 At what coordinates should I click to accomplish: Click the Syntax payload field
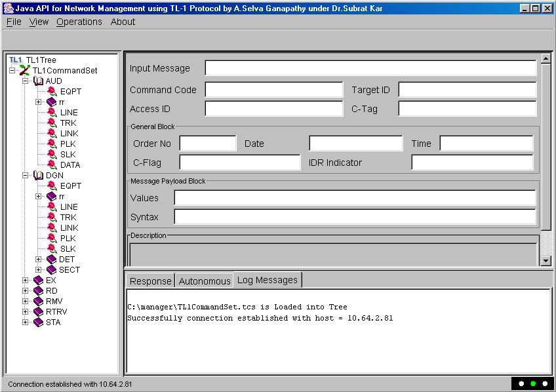click(355, 216)
